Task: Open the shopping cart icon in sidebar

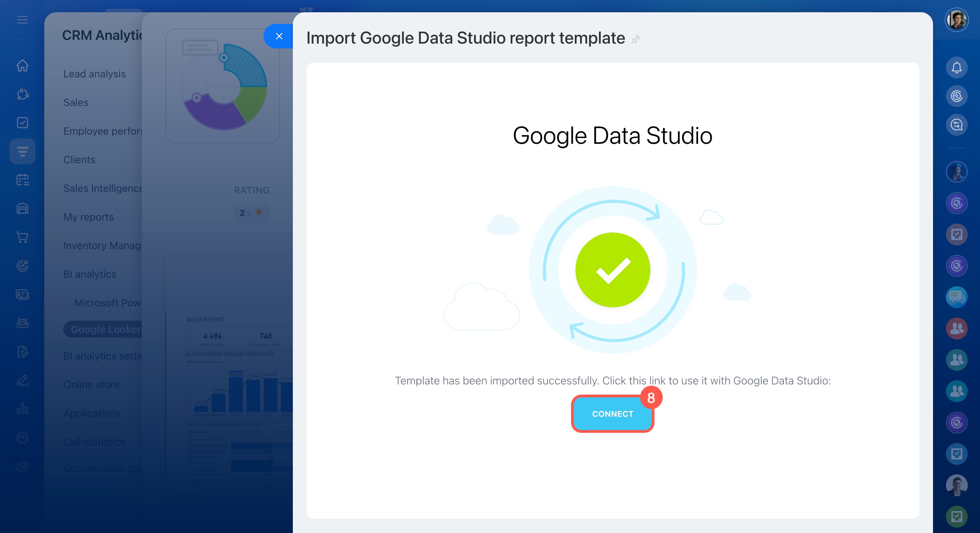Action: point(22,237)
